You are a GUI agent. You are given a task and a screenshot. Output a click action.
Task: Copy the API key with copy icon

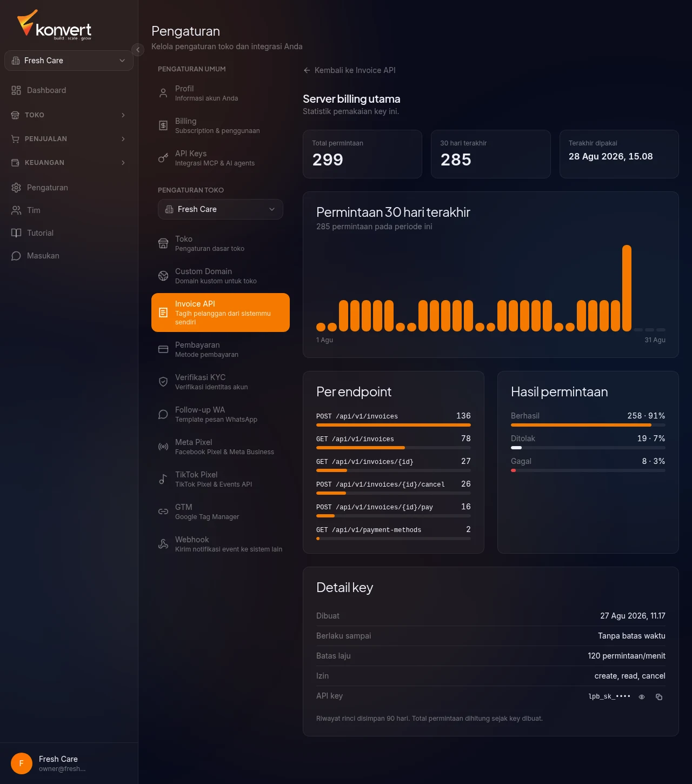[659, 697]
